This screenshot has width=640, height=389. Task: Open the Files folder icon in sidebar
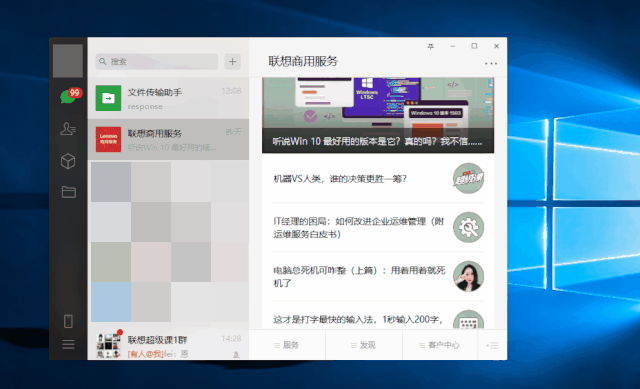coord(68,192)
